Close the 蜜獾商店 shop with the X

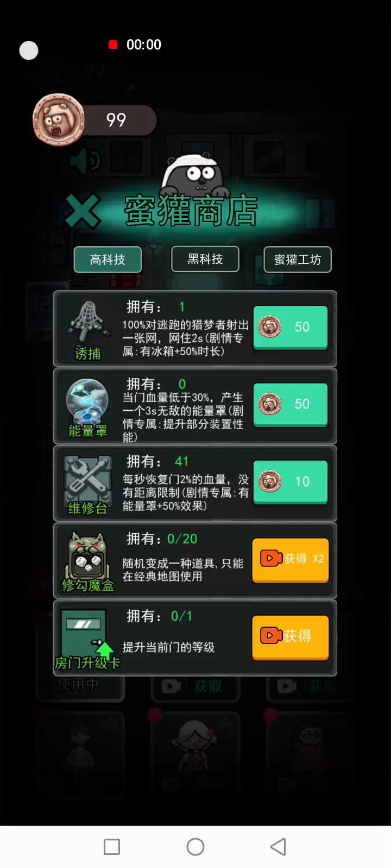click(x=83, y=210)
